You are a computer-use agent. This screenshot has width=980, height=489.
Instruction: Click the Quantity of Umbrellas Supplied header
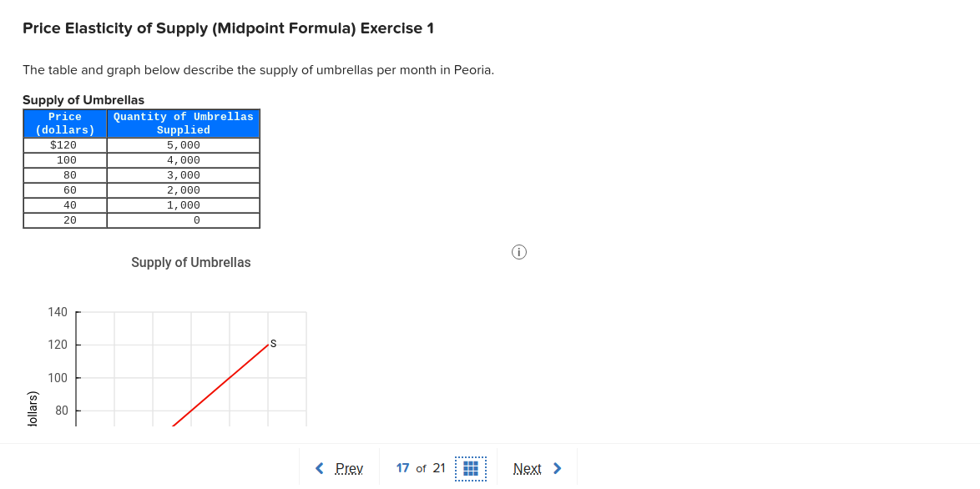(x=183, y=123)
